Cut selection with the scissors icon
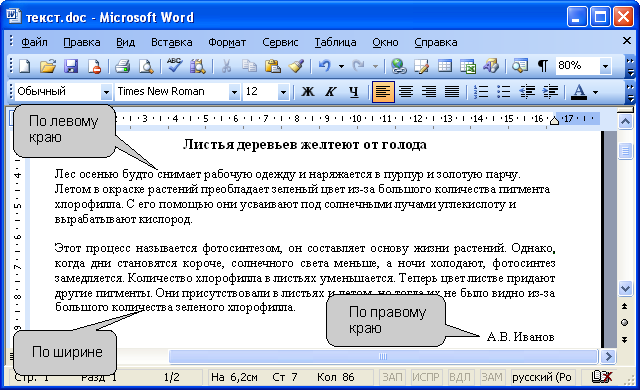 226,66
